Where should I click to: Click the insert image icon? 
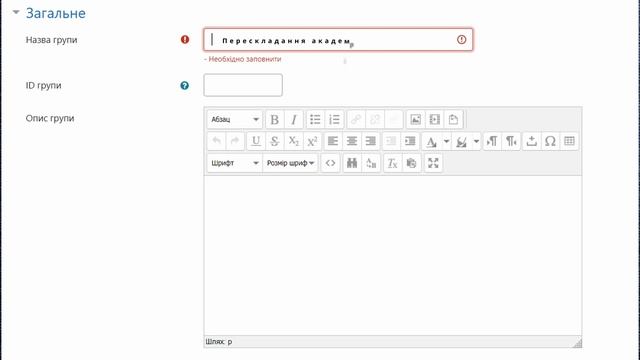point(416,120)
